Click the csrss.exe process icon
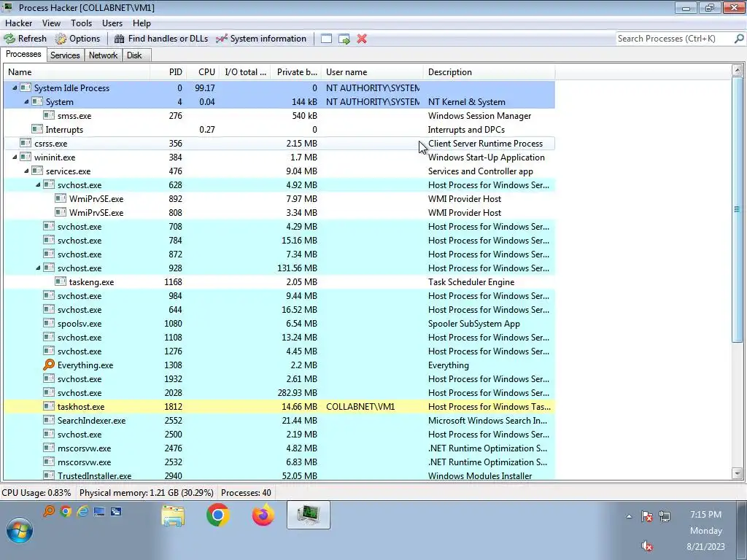Screen dimensions: 747x560 tap(26, 143)
